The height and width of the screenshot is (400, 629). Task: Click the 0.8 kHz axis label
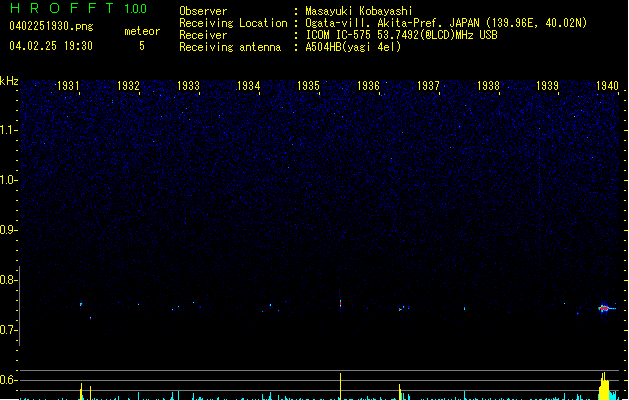[8, 280]
